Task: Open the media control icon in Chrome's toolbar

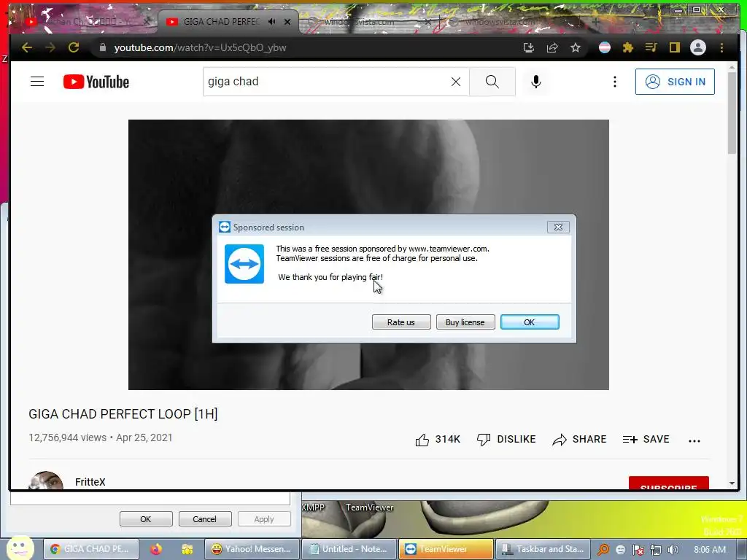Action: point(651,47)
